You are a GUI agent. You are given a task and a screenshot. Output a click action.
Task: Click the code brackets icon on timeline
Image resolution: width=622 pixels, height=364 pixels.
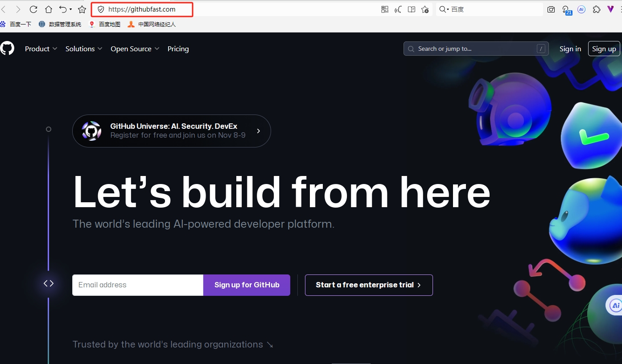(x=49, y=283)
